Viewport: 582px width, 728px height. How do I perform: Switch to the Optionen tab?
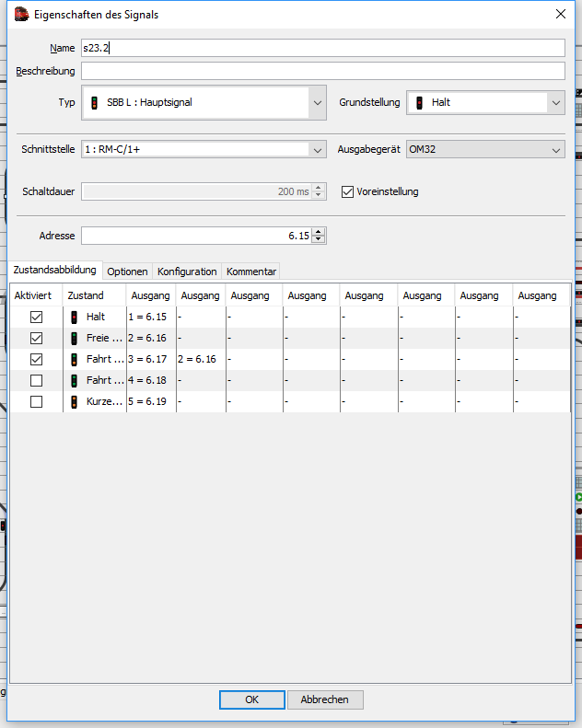(127, 272)
